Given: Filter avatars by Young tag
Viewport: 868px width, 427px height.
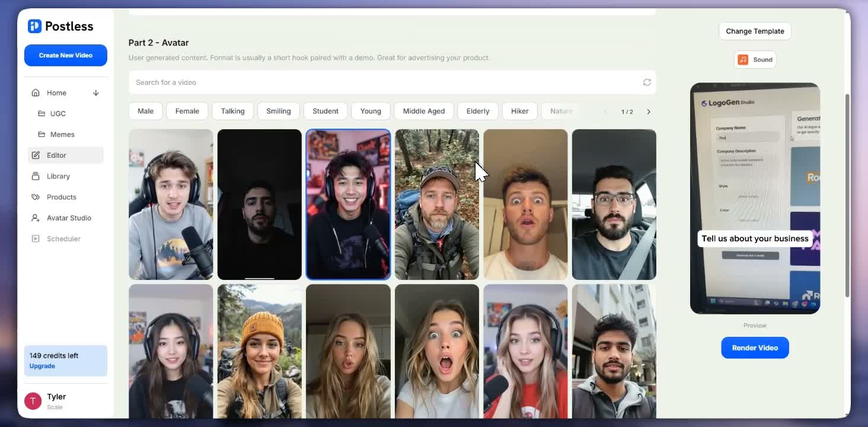Looking at the screenshot, I should pyautogui.click(x=371, y=111).
